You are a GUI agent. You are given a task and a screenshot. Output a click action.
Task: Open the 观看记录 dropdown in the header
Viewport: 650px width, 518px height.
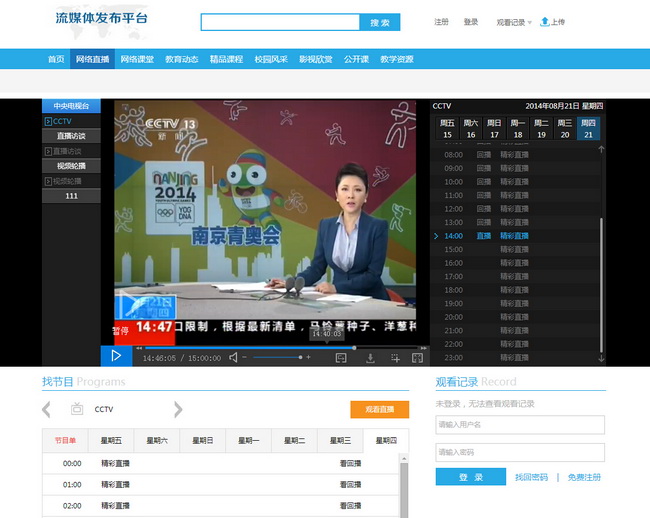514,22
